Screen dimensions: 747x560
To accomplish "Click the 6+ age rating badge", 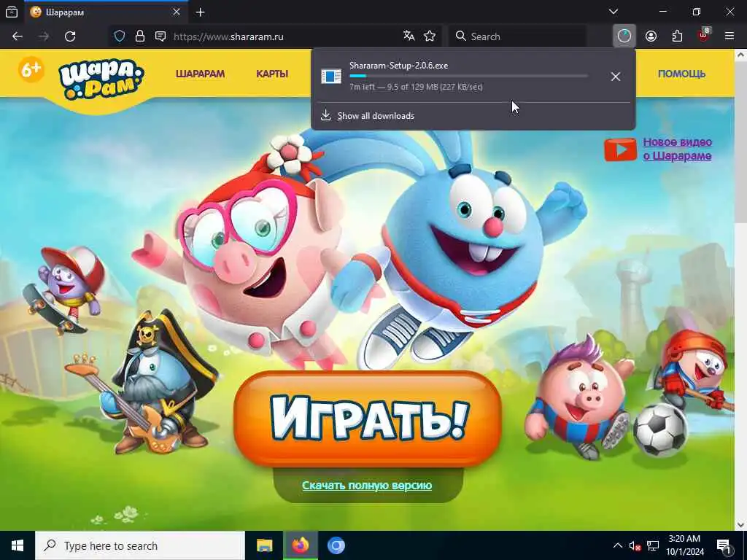I will 31,69.
